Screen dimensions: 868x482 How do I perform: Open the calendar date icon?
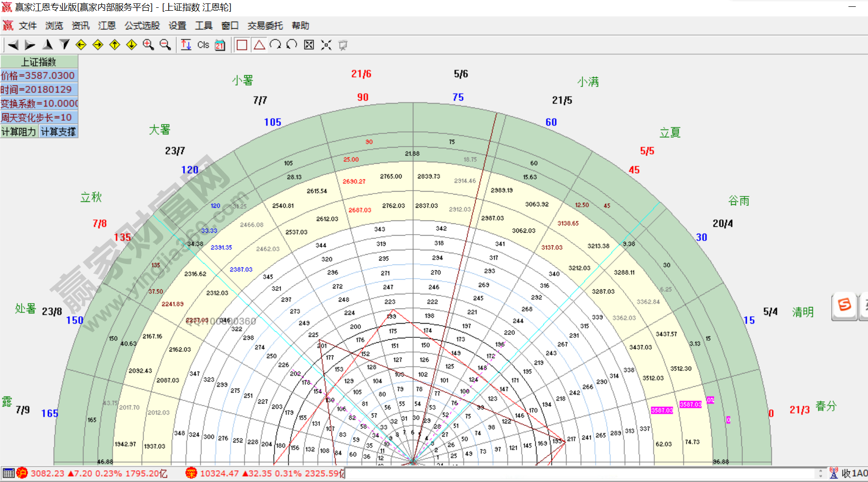coord(220,45)
